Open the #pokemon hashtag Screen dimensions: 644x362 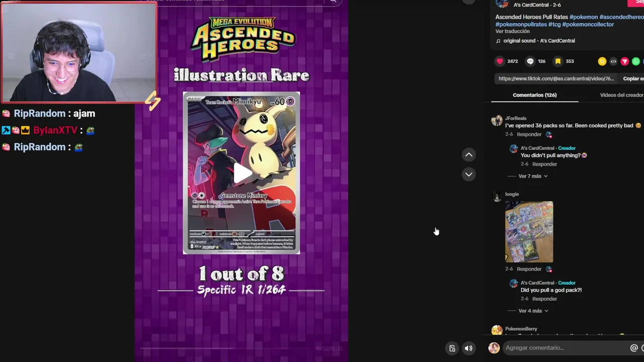tap(584, 17)
